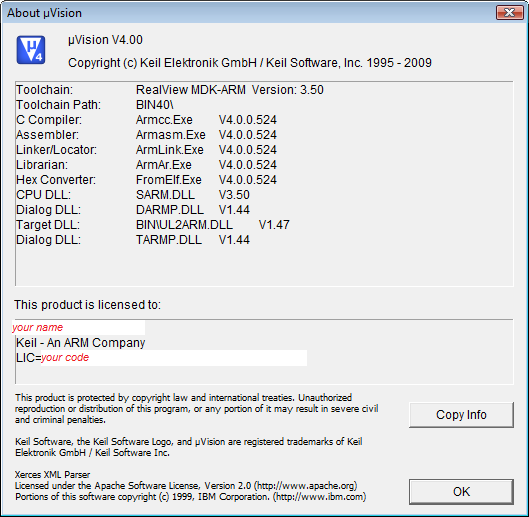Click the 'CPU DLL:' label
The width and height of the screenshot is (529, 517).
click(43, 195)
